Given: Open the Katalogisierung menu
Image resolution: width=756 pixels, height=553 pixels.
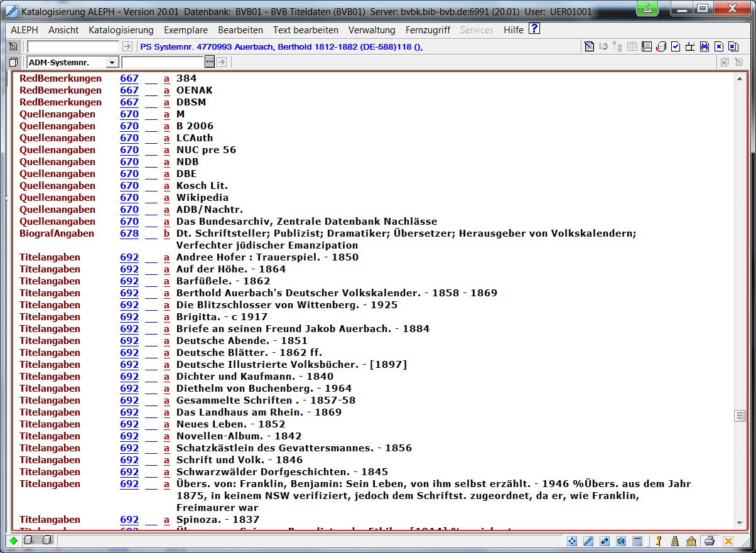Looking at the screenshot, I should pyautogui.click(x=121, y=30).
